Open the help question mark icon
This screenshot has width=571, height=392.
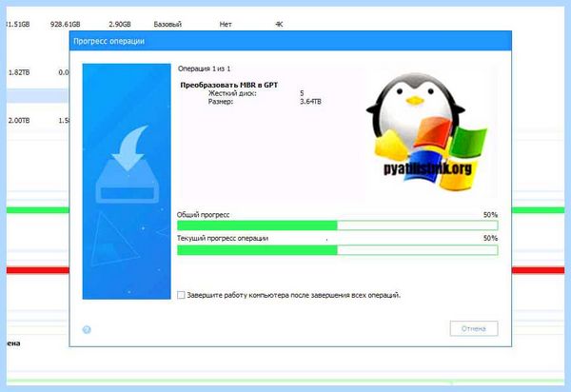pos(87,330)
